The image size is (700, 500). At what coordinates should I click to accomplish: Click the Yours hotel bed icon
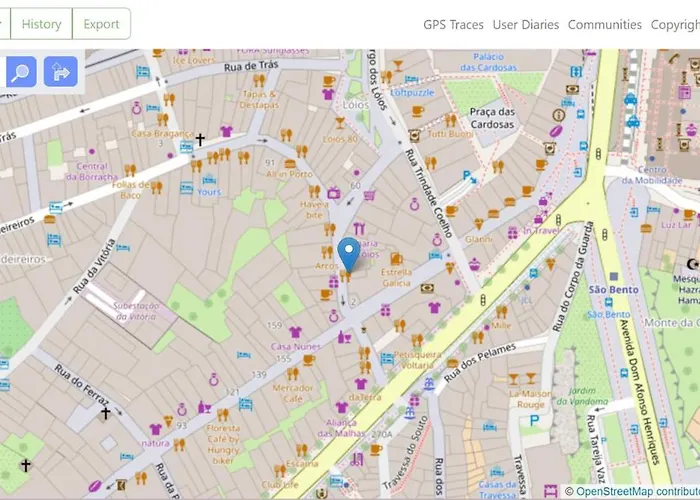[x=209, y=179]
